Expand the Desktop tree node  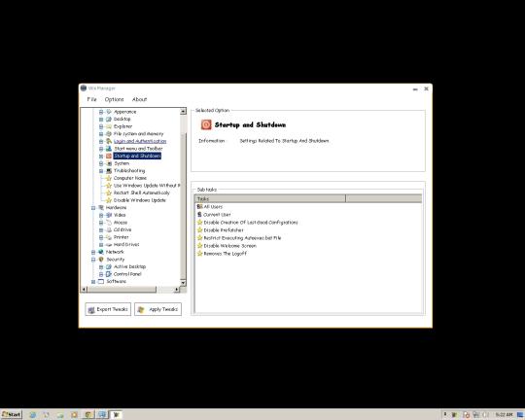pyautogui.click(x=101, y=120)
